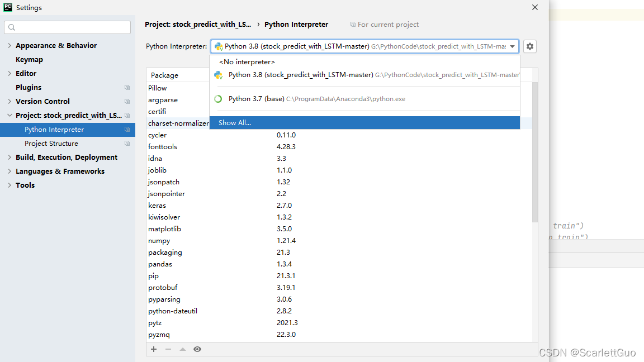This screenshot has height=362, width=644.
Task: Open interpreter settings gear icon
Action: coord(530,46)
